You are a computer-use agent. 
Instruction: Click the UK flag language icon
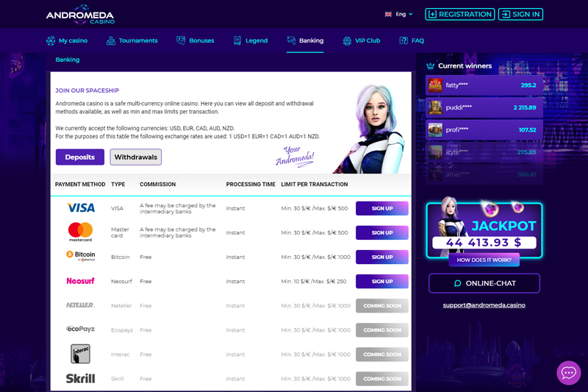coord(388,14)
